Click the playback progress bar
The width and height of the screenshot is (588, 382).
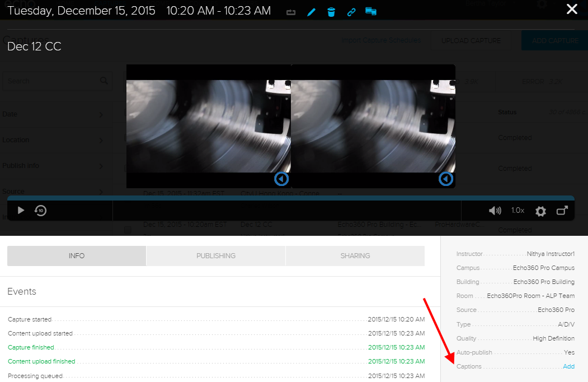point(290,198)
